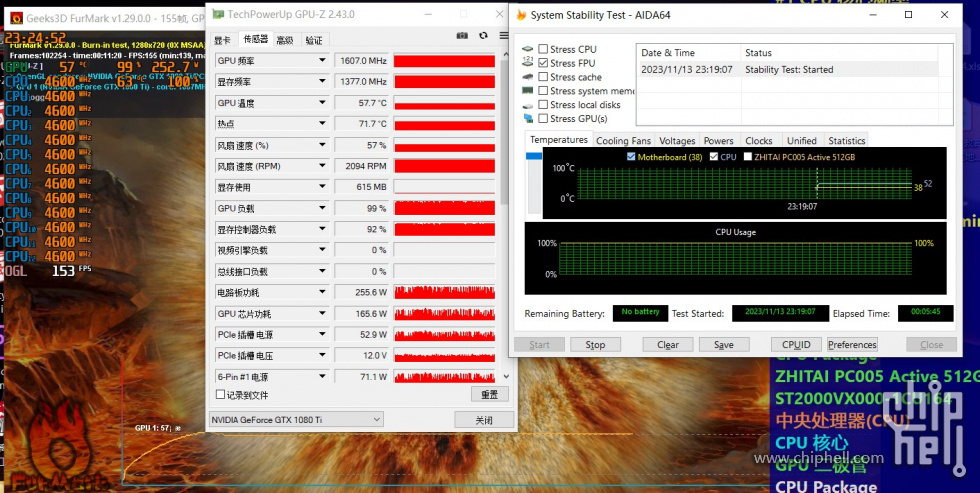Click the 2094 RPM fan speed value
This screenshot has width=980, height=493.
(361, 166)
